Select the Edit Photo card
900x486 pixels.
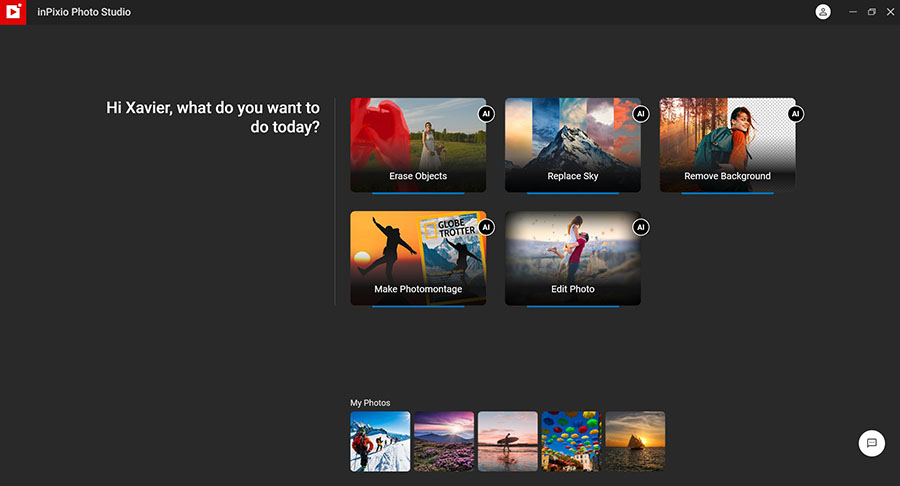pos(572,259)
